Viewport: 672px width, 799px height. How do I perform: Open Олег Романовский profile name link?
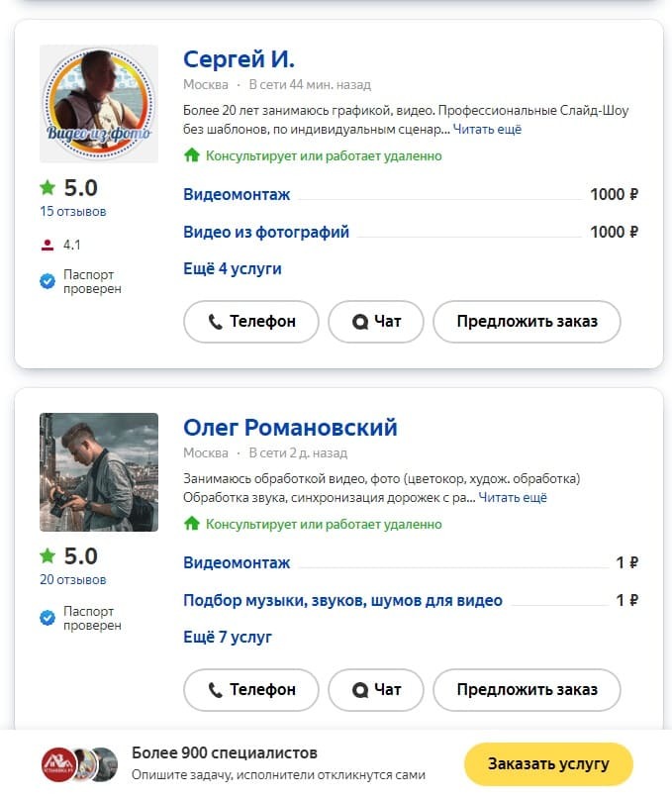point(290,428)
